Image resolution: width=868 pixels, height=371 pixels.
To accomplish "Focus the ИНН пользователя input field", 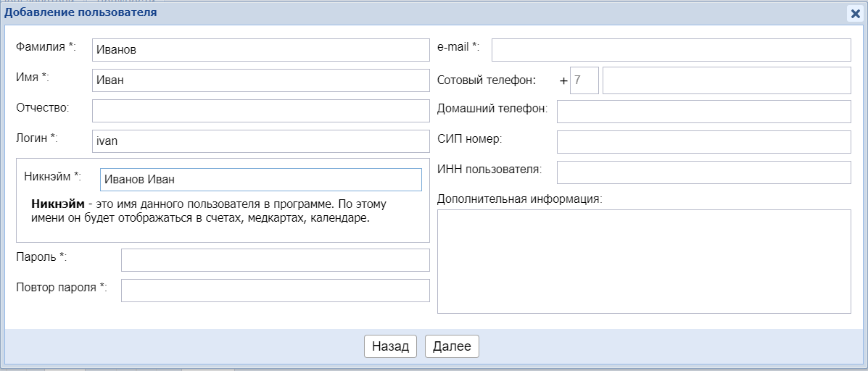I will pos(703,172).
